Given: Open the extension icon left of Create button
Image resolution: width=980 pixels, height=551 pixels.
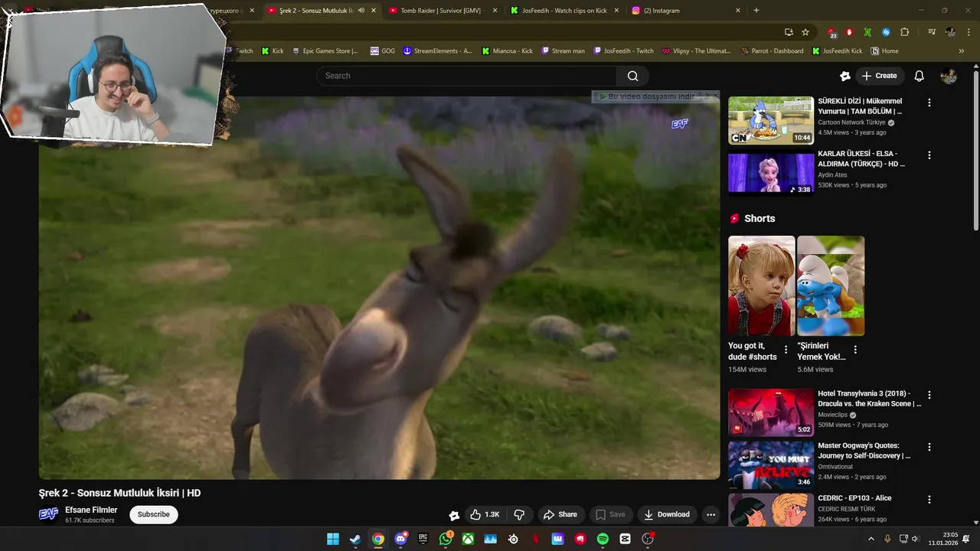Looking at the screenshot, I should 845,76.
